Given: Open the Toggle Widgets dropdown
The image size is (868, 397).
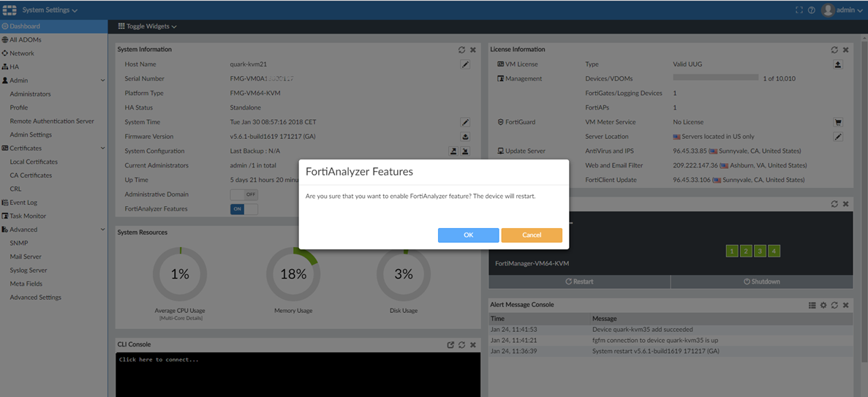Looking at the screenshot, I should pos(148,26).
